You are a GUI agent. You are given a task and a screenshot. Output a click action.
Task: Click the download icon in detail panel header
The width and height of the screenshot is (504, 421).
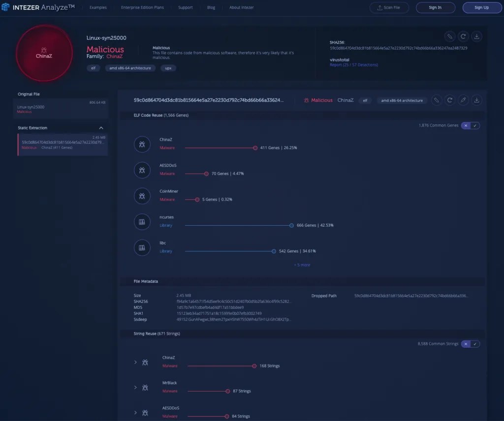click(x=476, y=100)
